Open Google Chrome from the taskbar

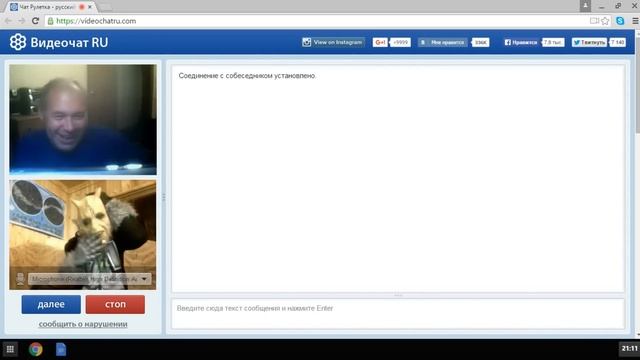(x=36, y=349)
